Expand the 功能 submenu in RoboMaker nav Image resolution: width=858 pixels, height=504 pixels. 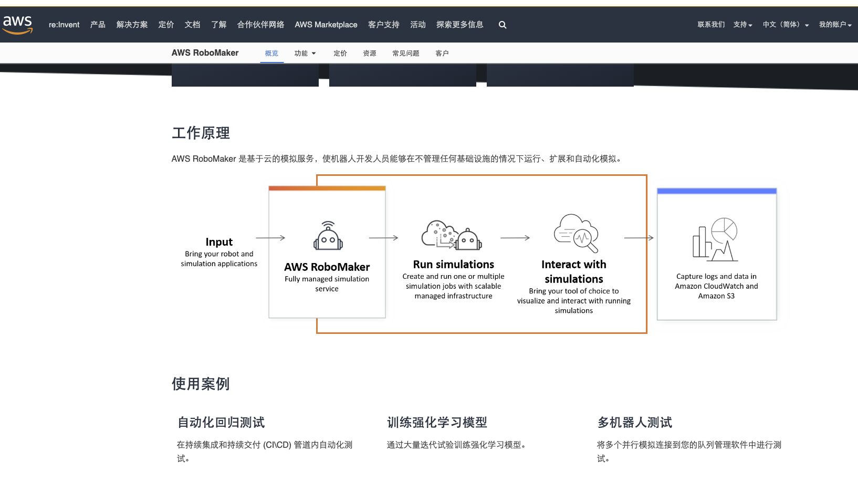tap(305, 53)
